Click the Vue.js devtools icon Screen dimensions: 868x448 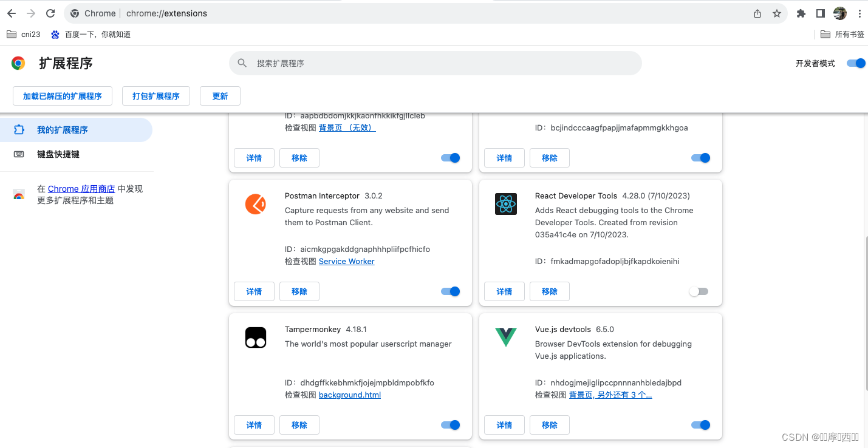tap(506, 338)
